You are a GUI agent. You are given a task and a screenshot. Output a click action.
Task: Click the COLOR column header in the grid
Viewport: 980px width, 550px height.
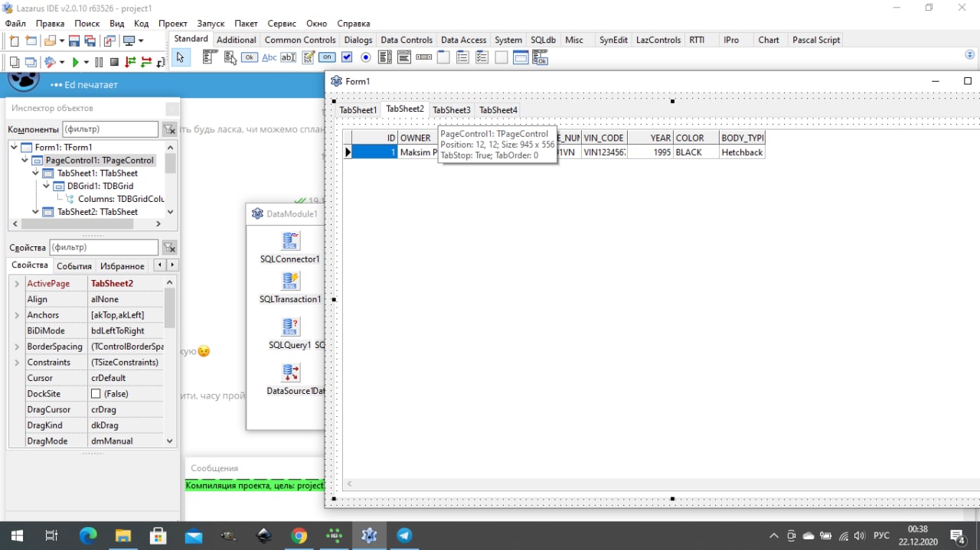tap(696, 138)
